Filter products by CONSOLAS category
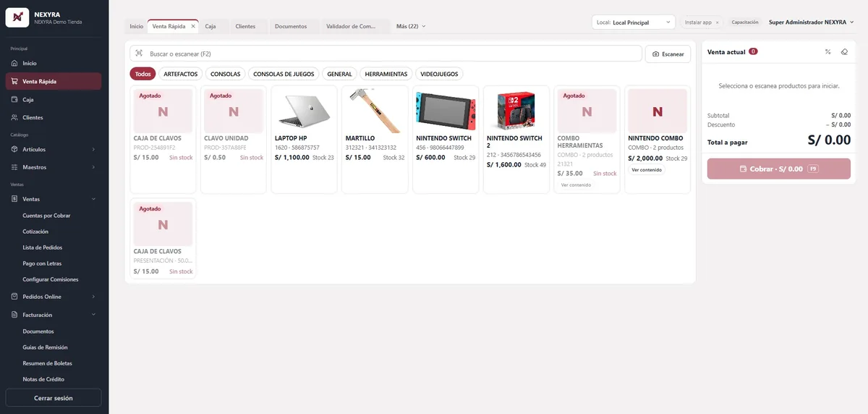The image size is (868, 414). 226,74
